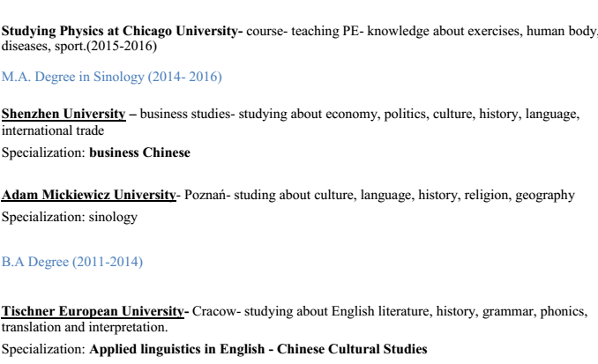The width and height of the screenshot is (598, 364).
Task: Click the 'Specialization: sinology' line
Action: 70,217
